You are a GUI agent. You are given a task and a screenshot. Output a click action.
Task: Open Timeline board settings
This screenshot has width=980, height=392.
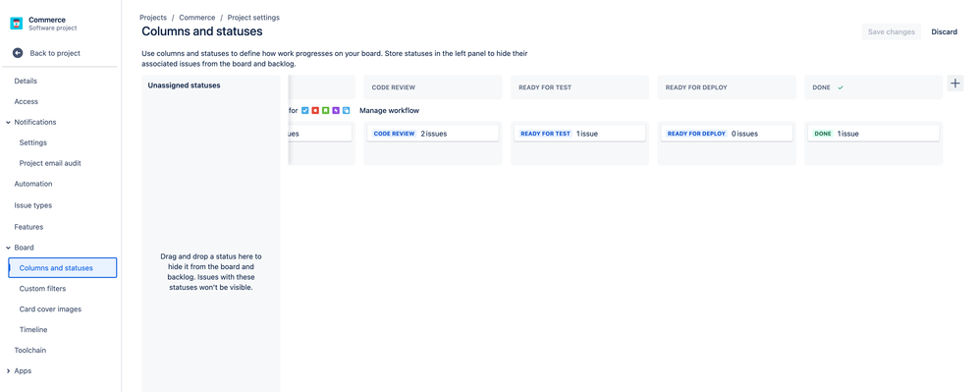pyautogui.click(x=33, y=329)
